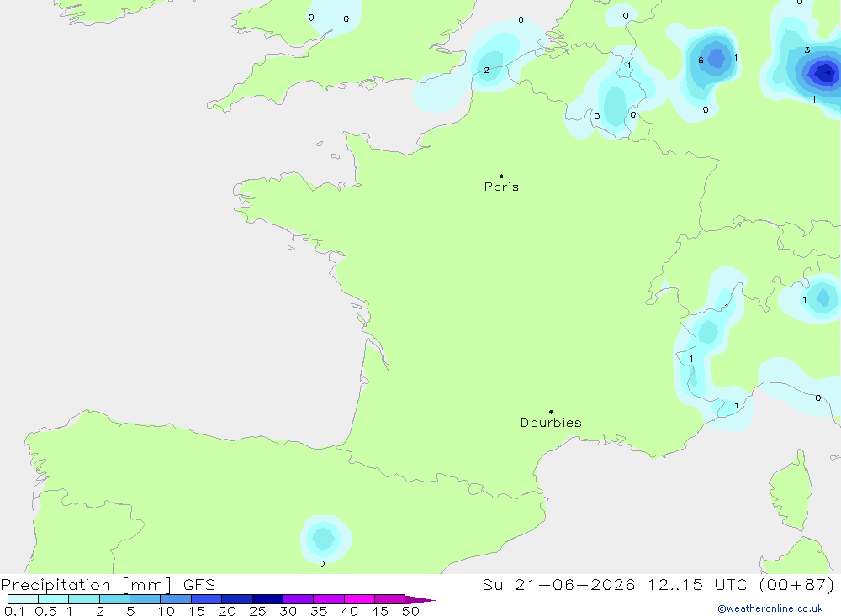The image size is (841, 616).
Task: Click the 10–15 mm legend swatch
Action: (x=176, y=599)
